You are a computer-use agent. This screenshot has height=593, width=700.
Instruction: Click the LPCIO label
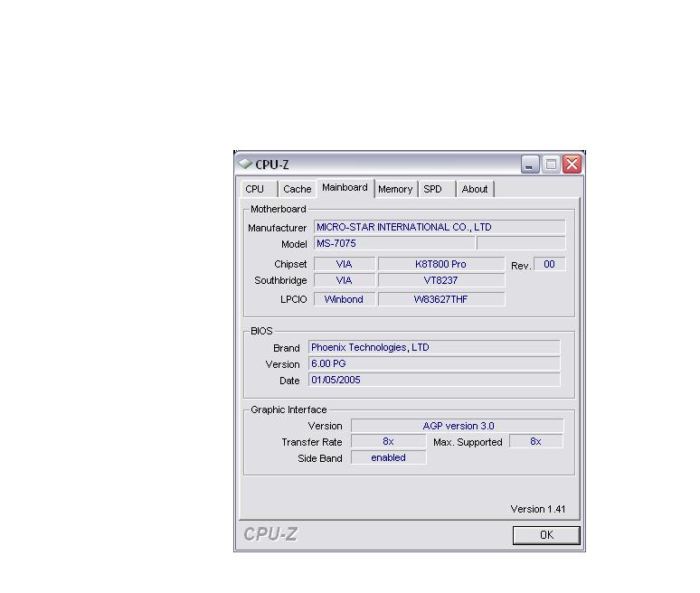[x=293, y=300]
